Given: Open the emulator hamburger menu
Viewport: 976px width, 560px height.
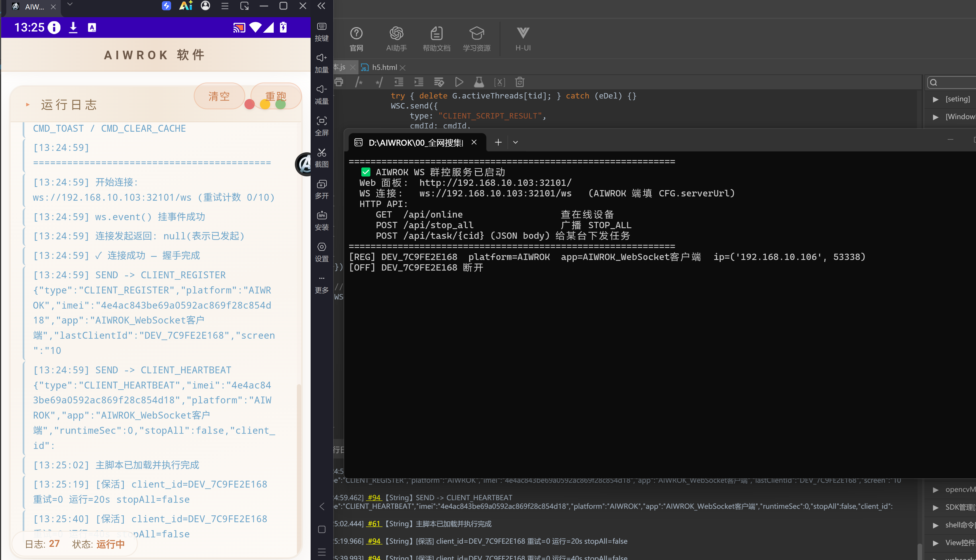Looking at the screenshot, I should 225,6.
